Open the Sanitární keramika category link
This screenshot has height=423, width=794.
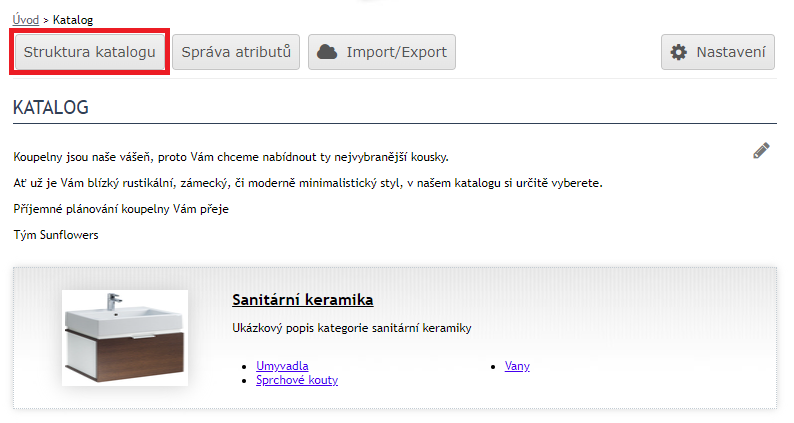point(302,300)
